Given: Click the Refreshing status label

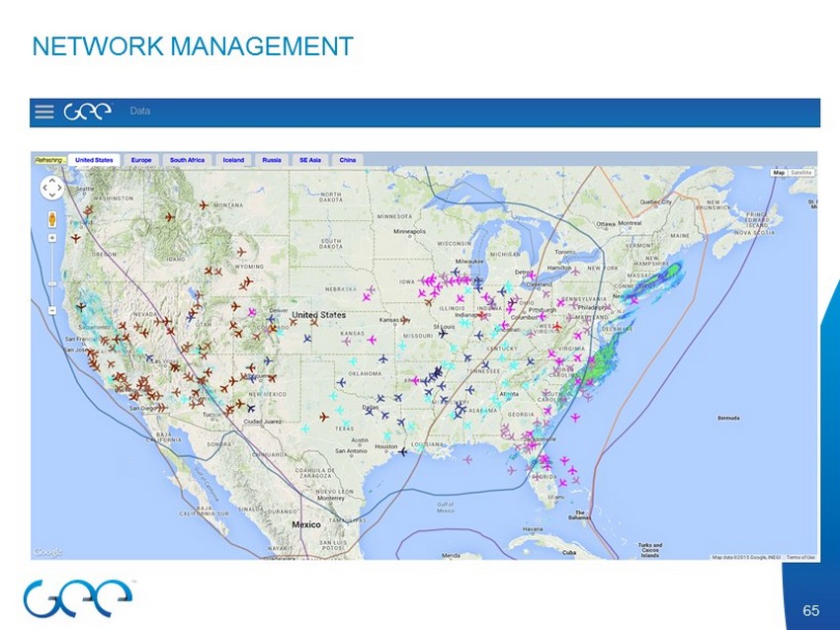Looking at the screenshot, I should (x=49, y=159).
